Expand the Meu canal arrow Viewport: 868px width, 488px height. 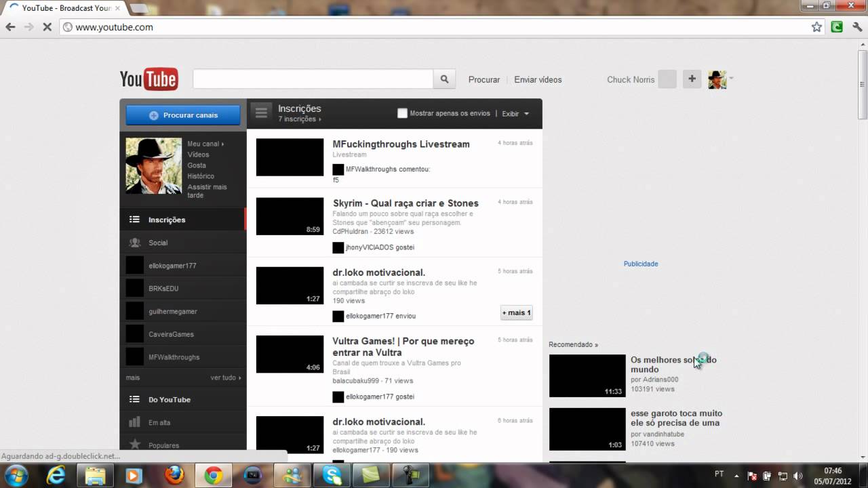coord(222,144)
